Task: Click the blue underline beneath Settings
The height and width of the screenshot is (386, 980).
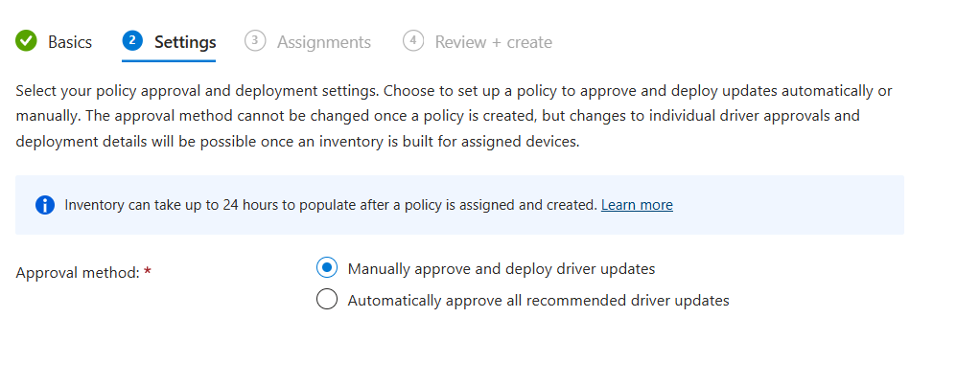Action: tap(169, 60)
